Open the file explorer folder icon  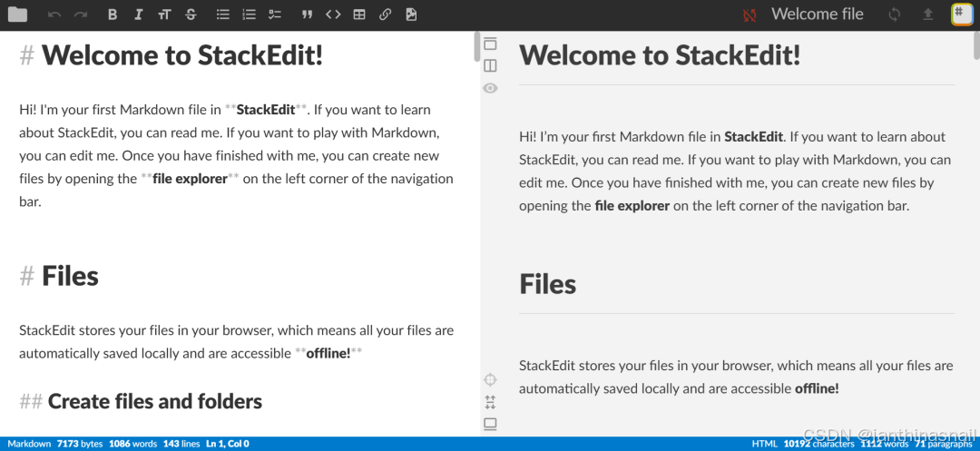[17, 15]
